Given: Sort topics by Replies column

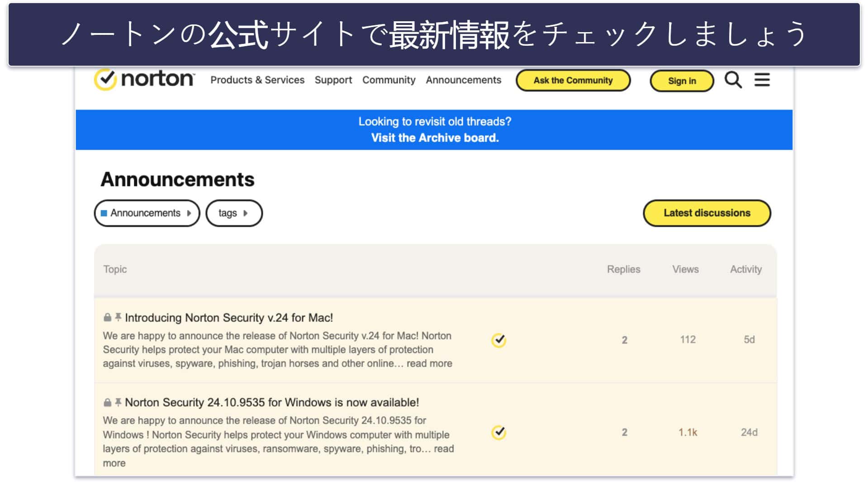Looking at the screenshot, I should pos(623,269).
